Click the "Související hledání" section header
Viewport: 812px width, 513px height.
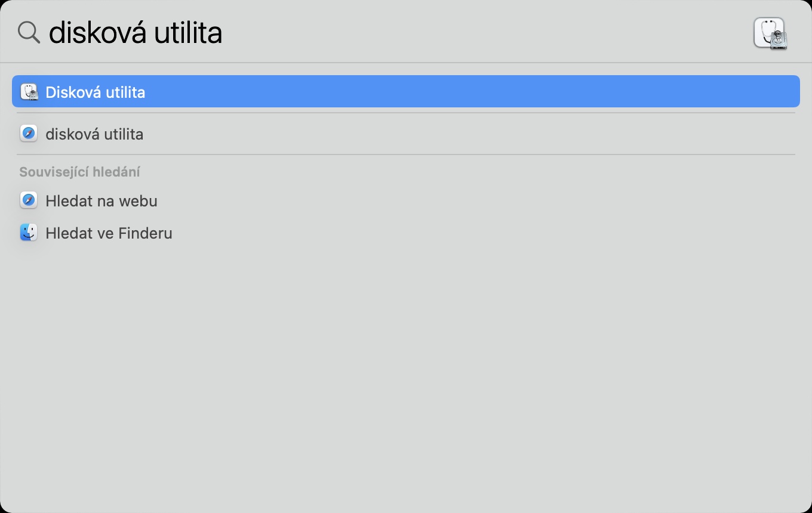79,172
